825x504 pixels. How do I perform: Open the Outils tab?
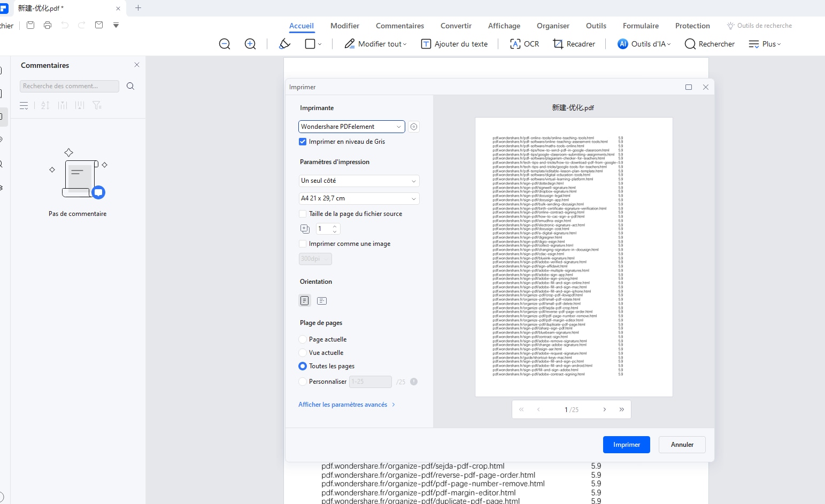click(x=596, y=26)
